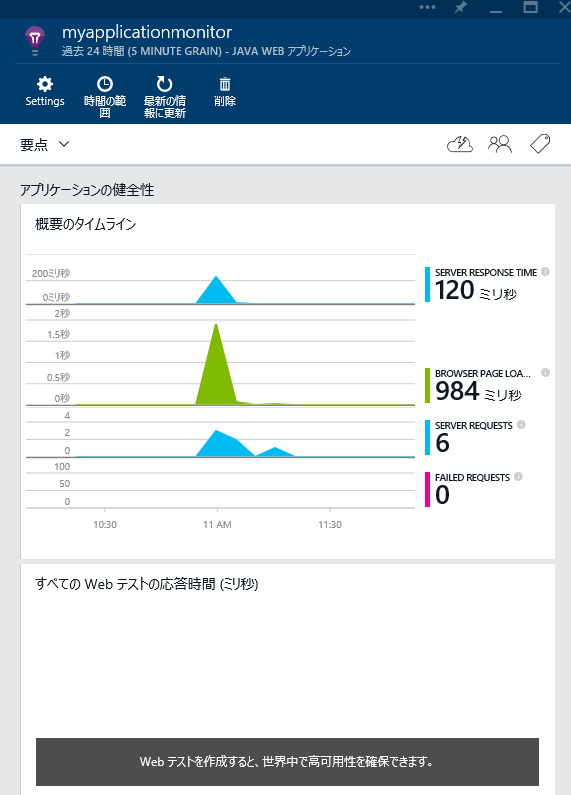The height and width of the screenshot is (795, 571).
Task: Click info icon beside BROWSER PAGE LOA...
Action: pos(545,373)
